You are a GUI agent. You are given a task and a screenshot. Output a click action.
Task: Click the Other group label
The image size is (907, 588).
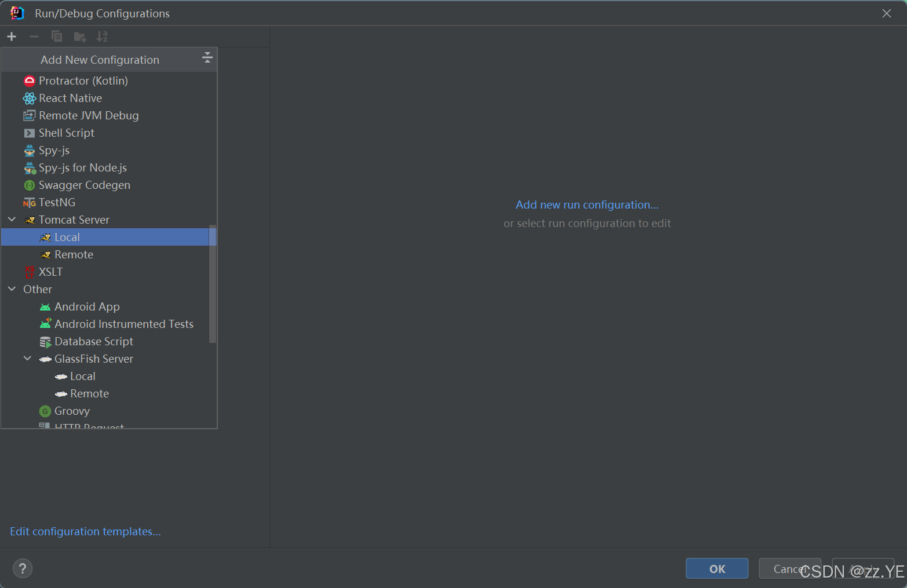(x=38, y=289)
